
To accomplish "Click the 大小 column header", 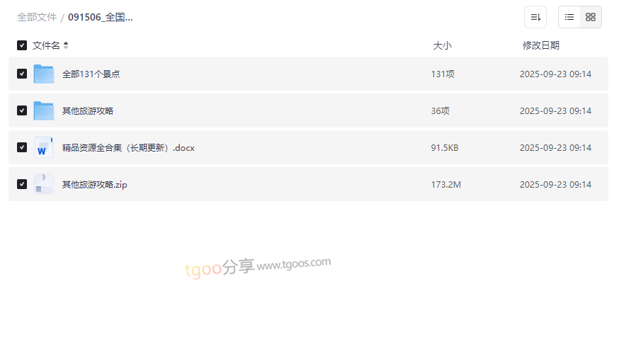I will tap(442, 45).
